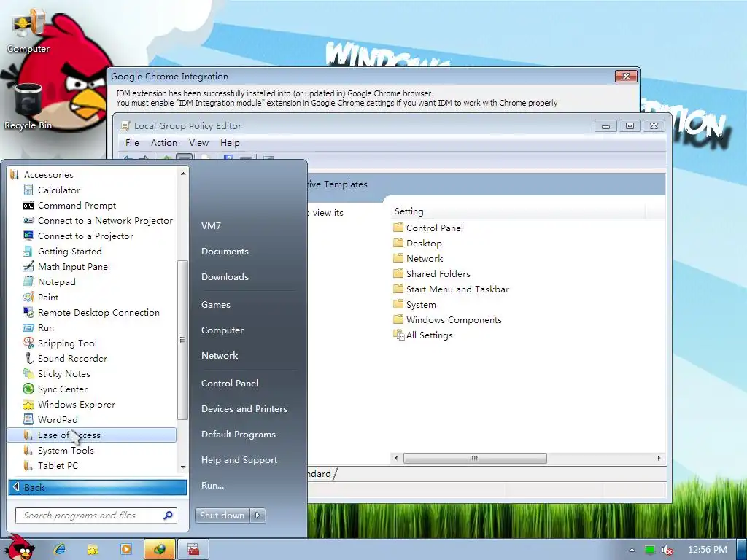Select Start Menu and Taskbar folder
The height and width of the screenshot is (560, 747).
click(451, 289)
